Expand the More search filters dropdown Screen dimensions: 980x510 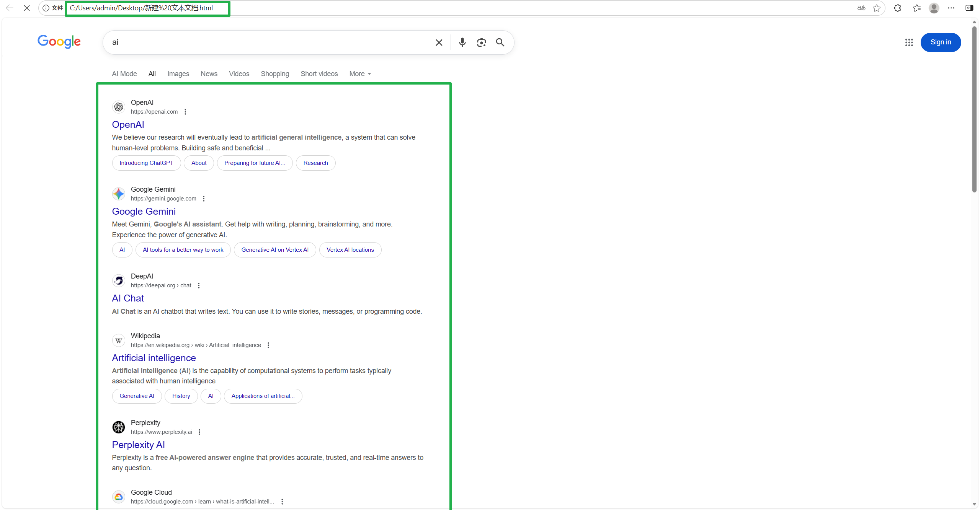[360, 74]
